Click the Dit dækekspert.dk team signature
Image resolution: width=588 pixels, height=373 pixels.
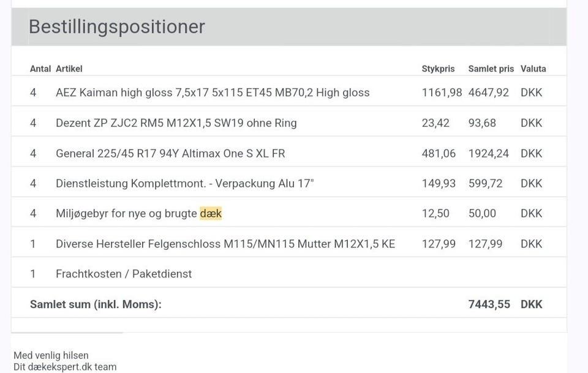click(64, 367)
